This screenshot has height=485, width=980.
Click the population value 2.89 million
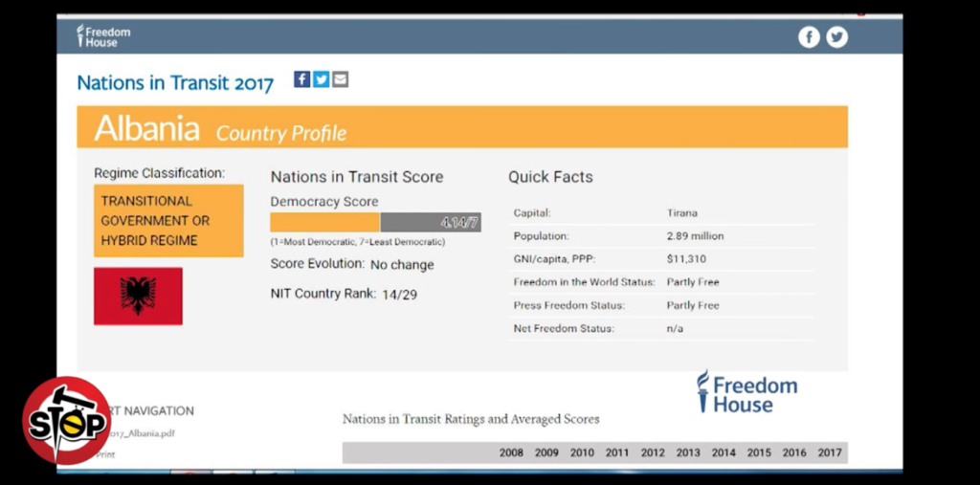[x=695, y=236]
